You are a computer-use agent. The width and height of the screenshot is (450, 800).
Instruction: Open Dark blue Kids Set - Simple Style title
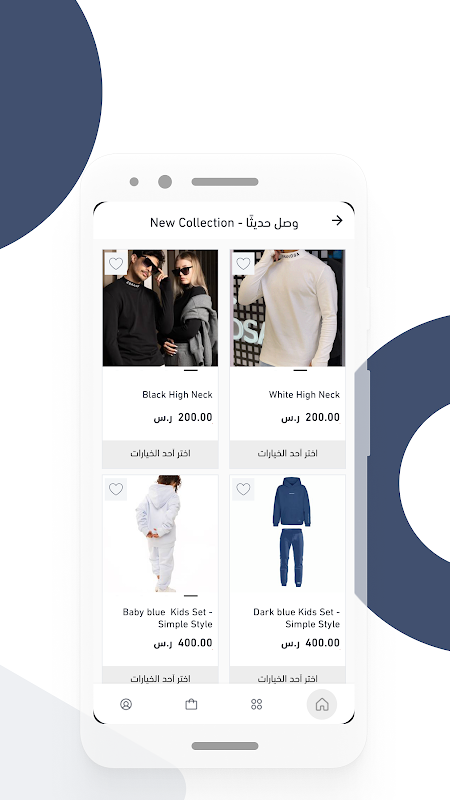click(x=296, y=618)
